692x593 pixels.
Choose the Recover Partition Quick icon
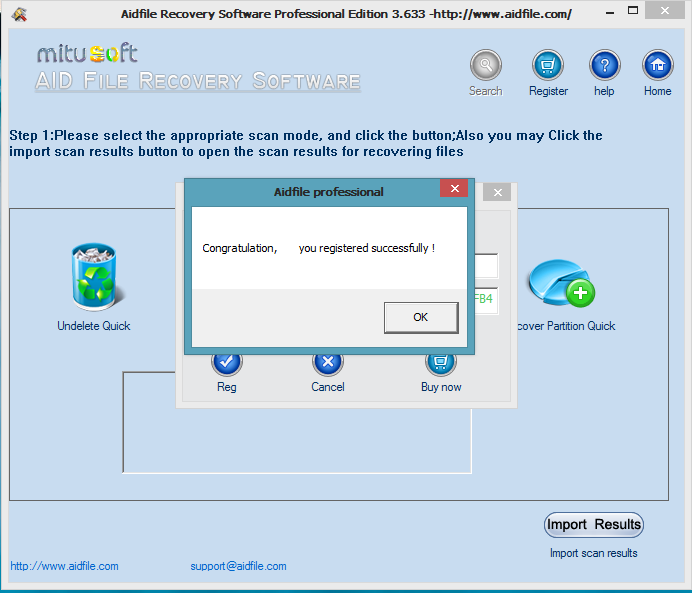(561, 283)
